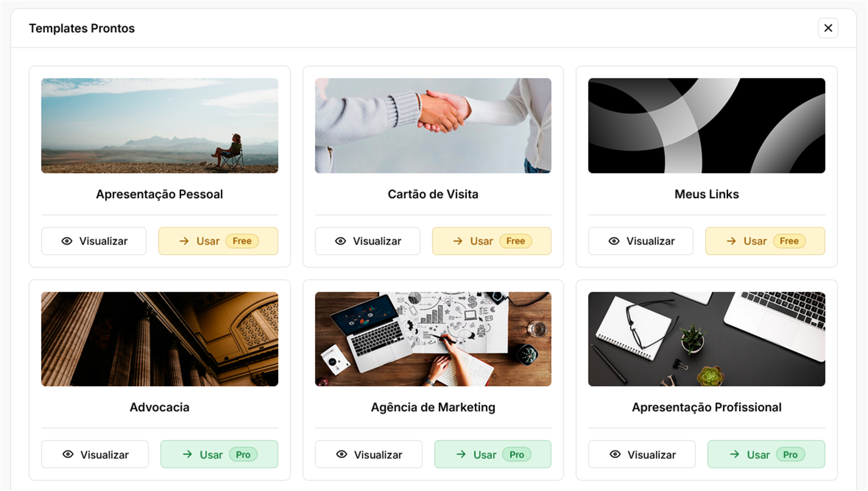Click eye icon for Apresentação Pessoal preview
This screenshot has height=491, width=868.
67,241
